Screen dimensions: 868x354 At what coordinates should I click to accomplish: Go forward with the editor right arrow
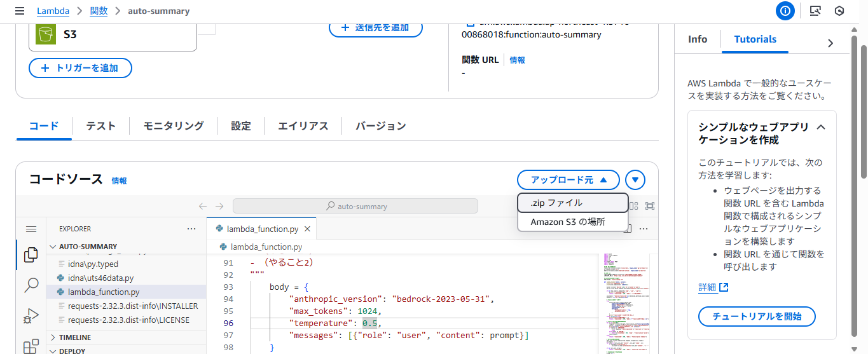coord(219,206)
